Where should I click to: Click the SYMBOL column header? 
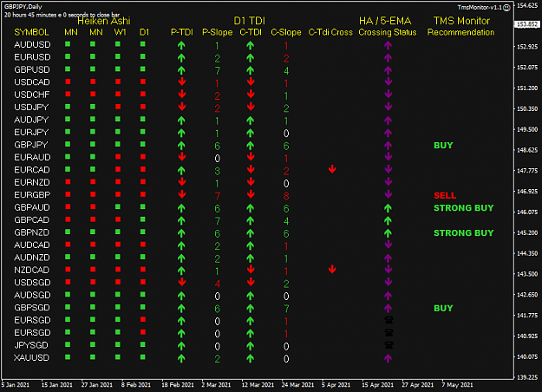pos(31,32)
